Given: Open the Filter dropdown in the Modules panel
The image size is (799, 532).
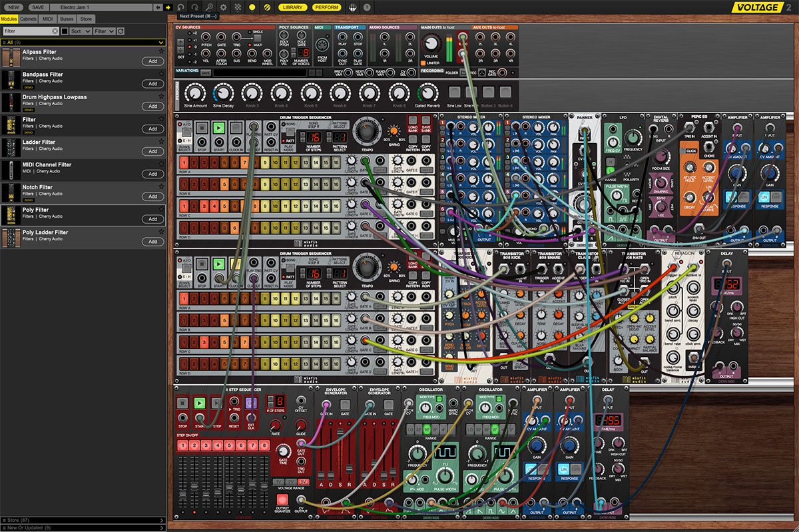Looking at the screenshot, I should click(x=104, y=31).
